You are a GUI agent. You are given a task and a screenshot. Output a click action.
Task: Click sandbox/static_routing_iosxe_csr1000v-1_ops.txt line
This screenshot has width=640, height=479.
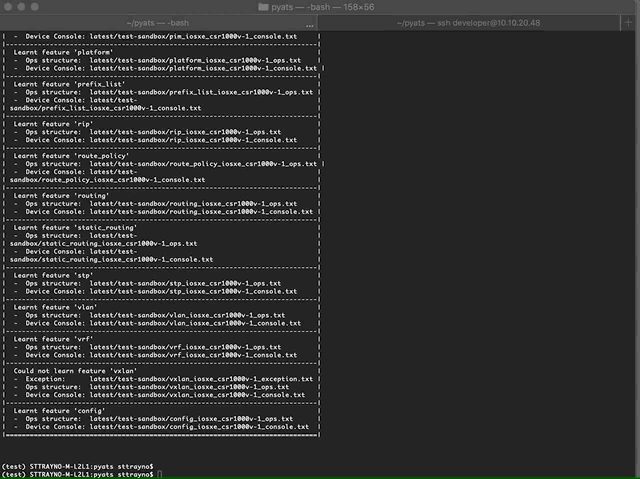coord(103,244)
